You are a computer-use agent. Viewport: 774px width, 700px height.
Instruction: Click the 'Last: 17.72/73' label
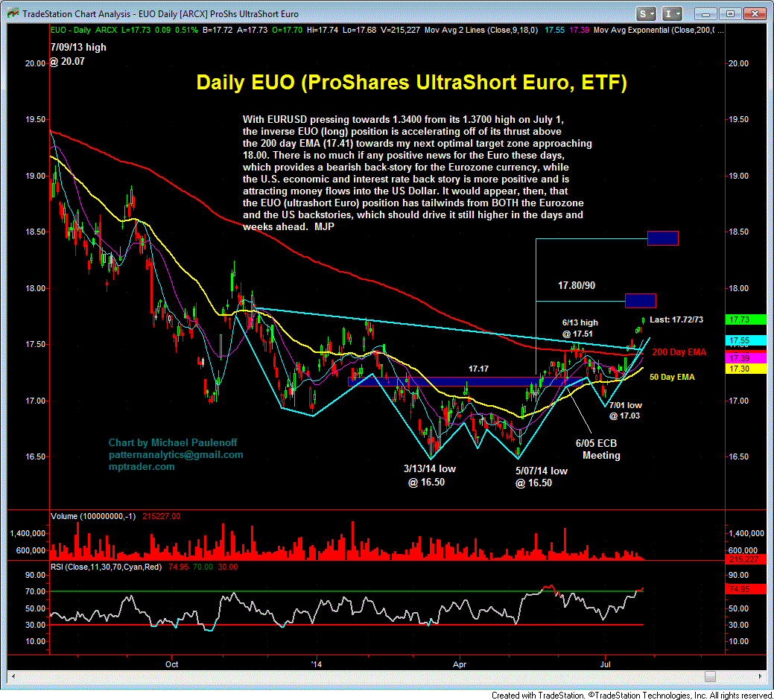click(676, 319)
